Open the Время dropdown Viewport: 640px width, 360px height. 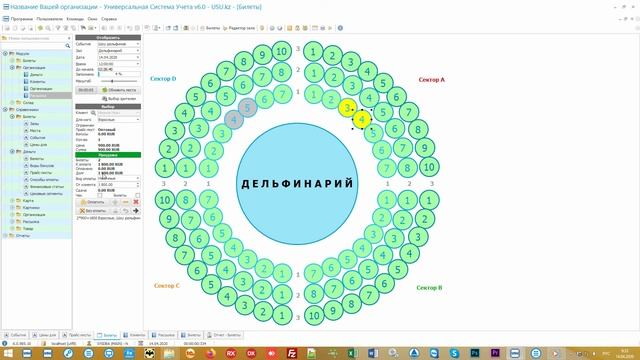(138, 64)
